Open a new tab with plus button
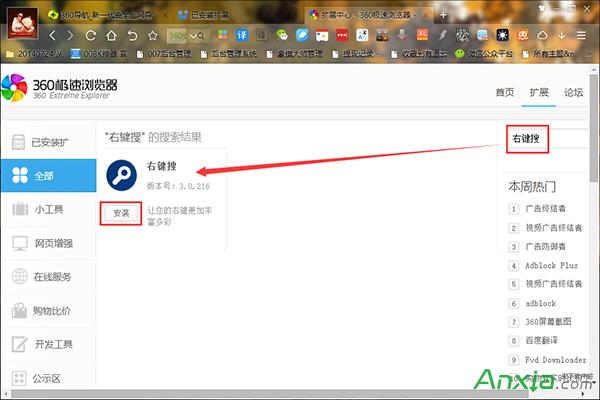The height and width of the screenshot is (400, 600). point(443,15)
